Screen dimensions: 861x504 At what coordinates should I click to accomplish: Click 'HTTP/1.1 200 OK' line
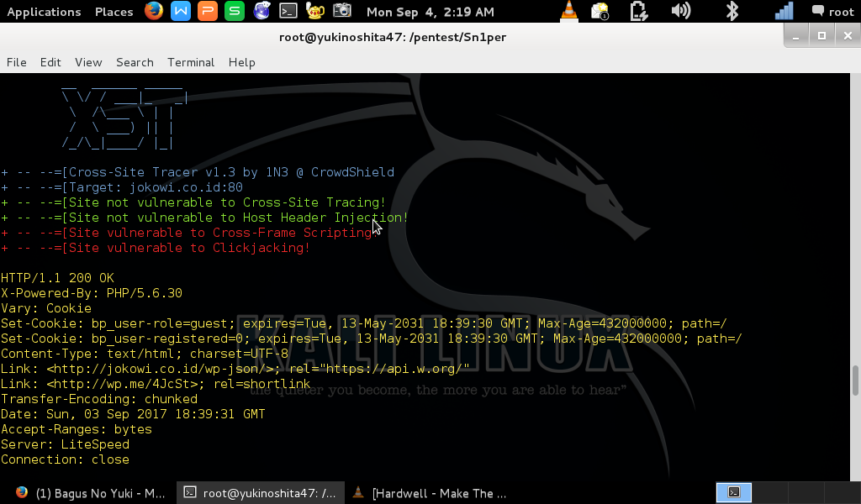[x=58, y=278]
